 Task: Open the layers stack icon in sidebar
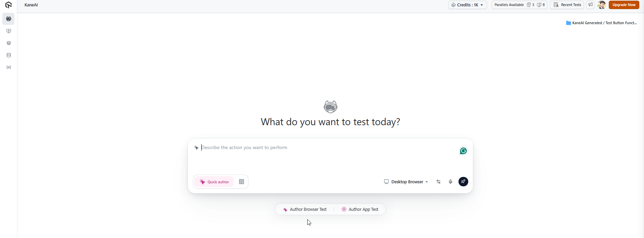pos(9,43)
